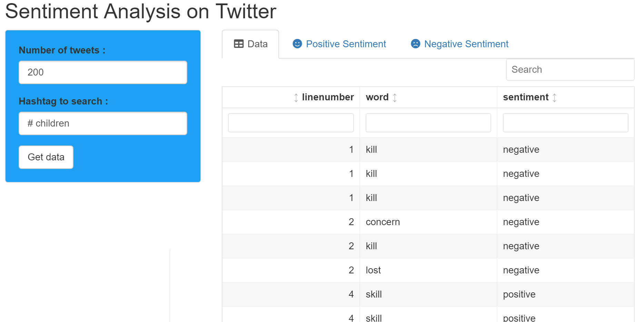Sort the word column using its arrows
Screen dimensions: 644x322
click(395, 98)
